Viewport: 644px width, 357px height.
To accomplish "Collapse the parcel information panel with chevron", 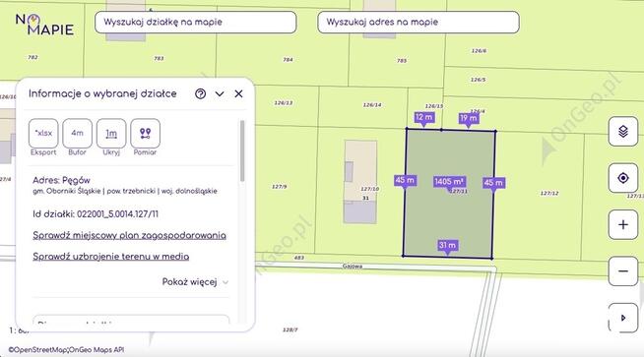I will coord(220,94).
